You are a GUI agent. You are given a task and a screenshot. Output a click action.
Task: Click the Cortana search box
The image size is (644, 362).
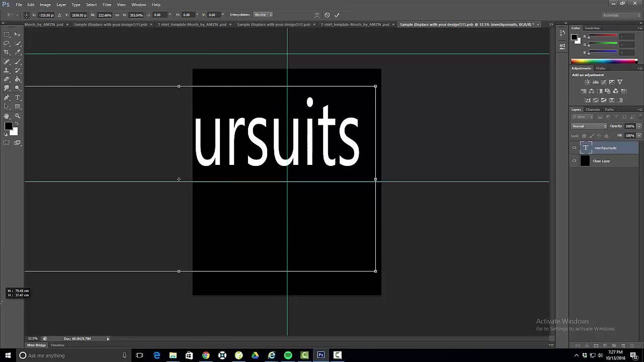tap(73, 355)
